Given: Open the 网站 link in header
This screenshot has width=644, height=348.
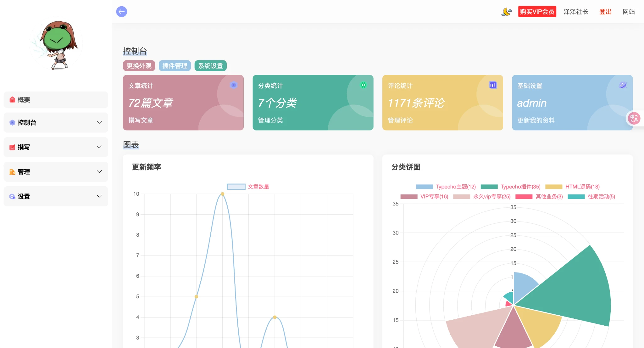Looking at the screenshot, I should 629,12.
